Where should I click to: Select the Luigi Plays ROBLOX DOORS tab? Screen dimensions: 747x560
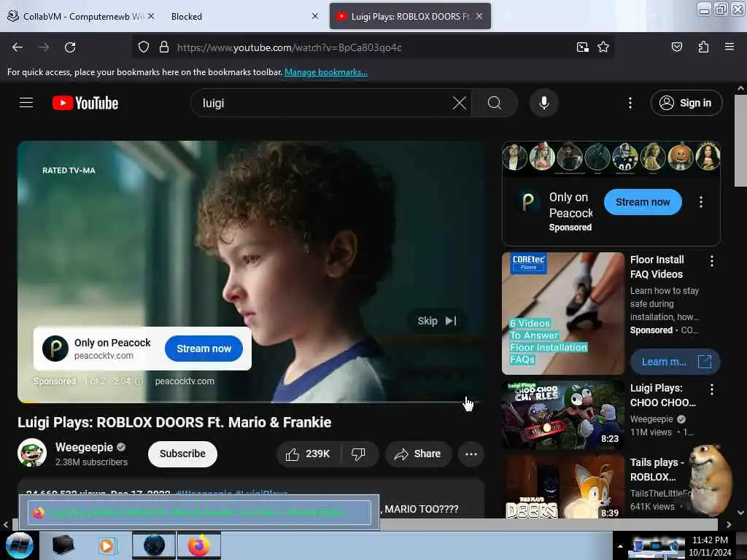click(410, 16)
